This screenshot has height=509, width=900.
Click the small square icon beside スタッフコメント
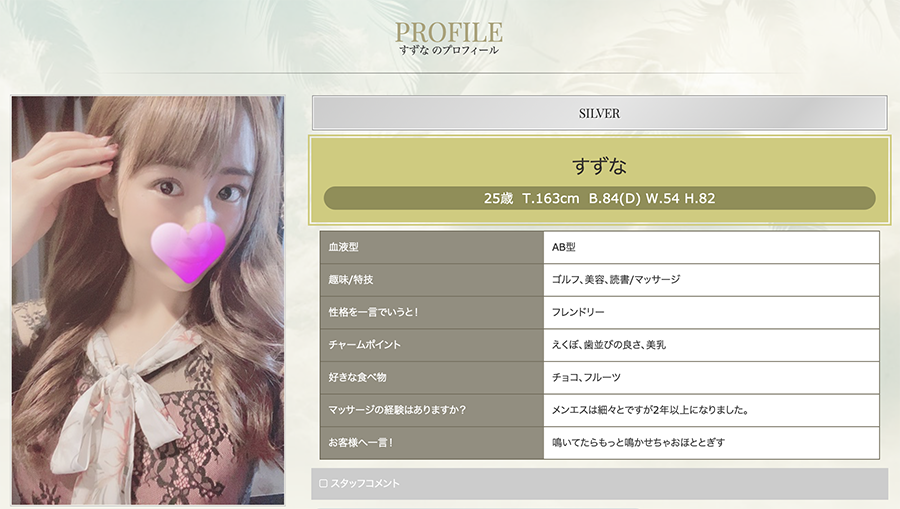pos(323,484)
